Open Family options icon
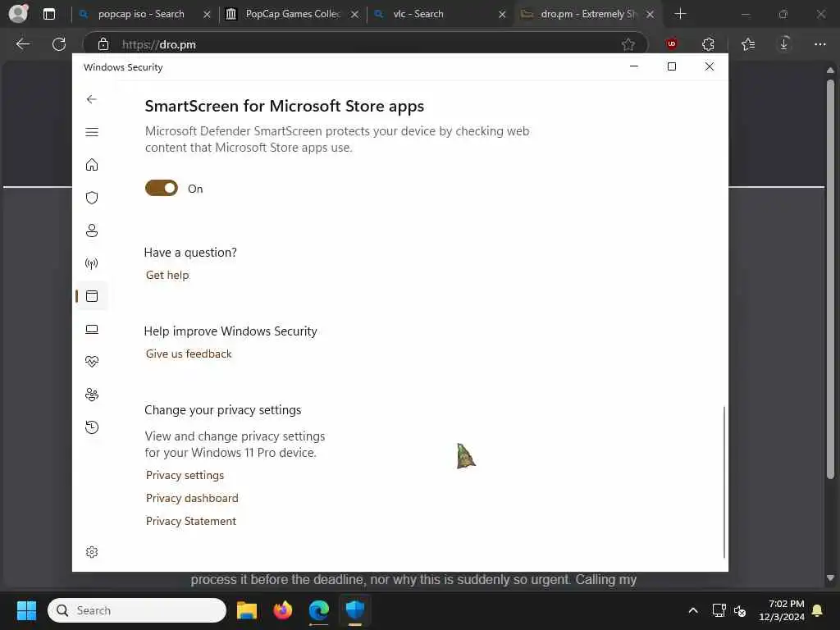 (92, 395)
